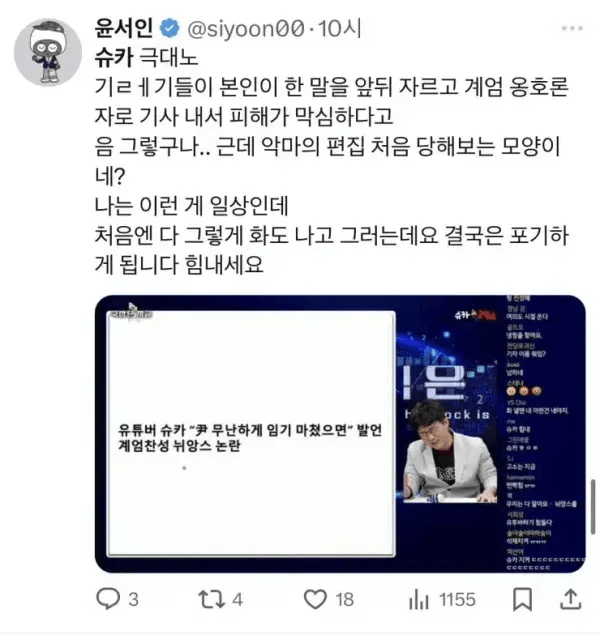Click the white headline card in video

[251, 433]
